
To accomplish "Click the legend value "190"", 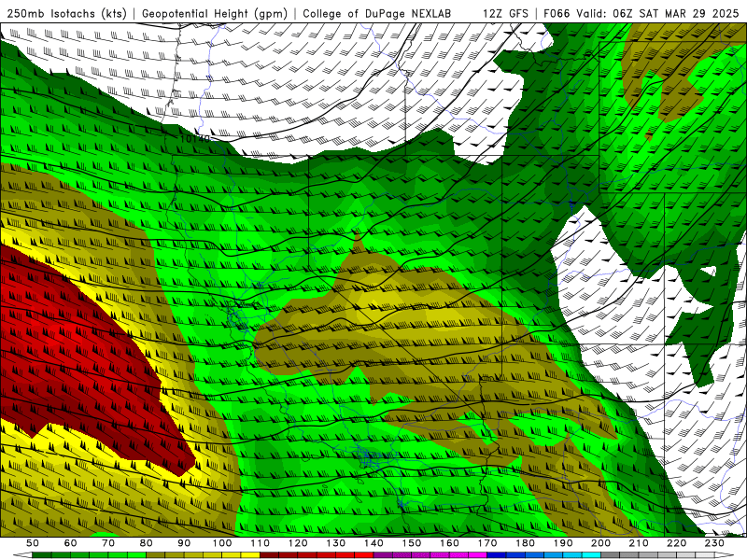I will point(563,543).
